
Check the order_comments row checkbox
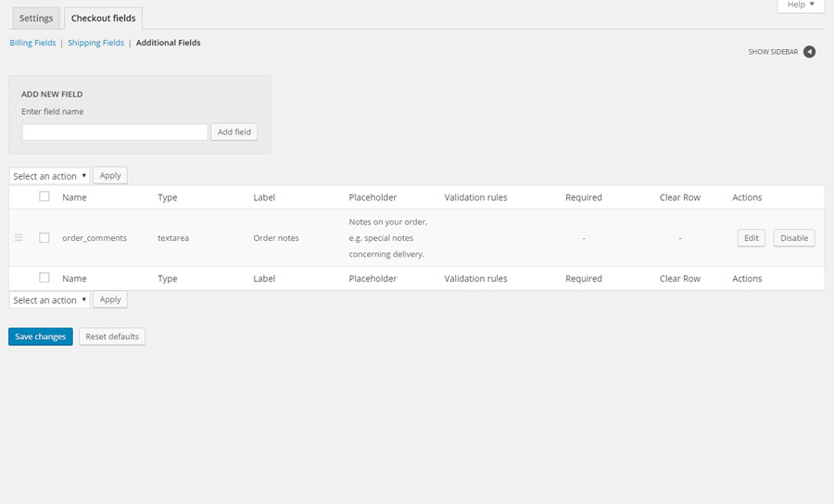(44, 238)
